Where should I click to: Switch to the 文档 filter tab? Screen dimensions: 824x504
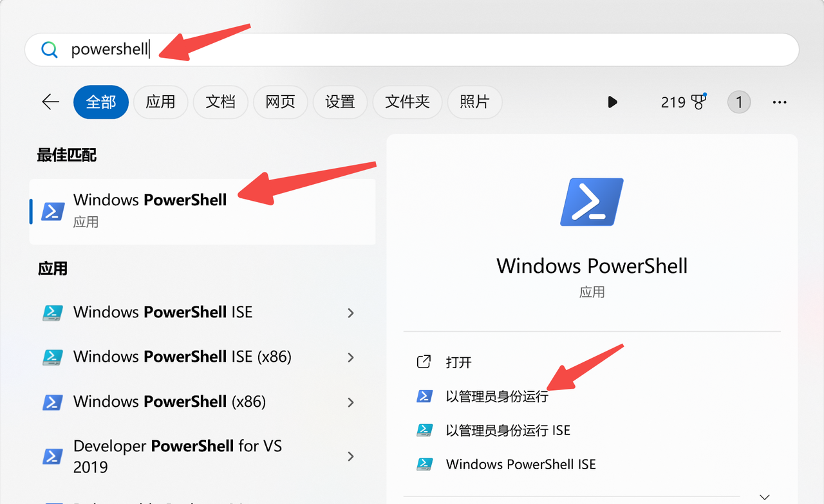(x=220, y=102)
